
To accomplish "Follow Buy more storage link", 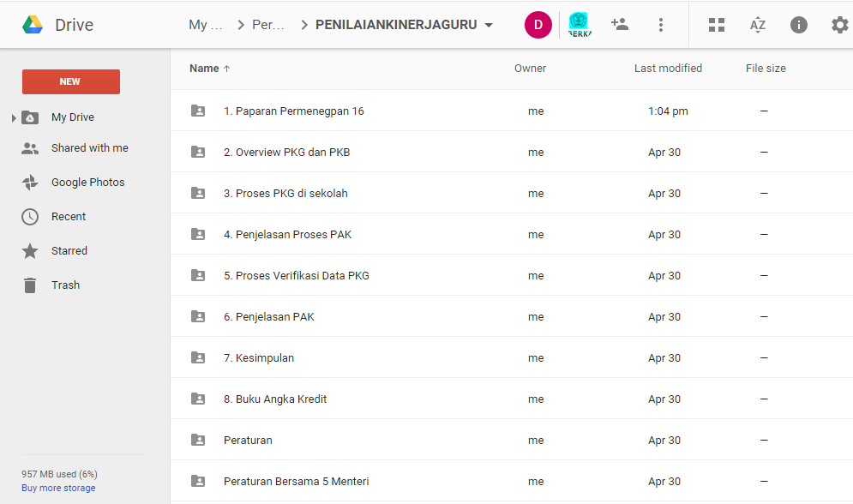I will point(58,488).
